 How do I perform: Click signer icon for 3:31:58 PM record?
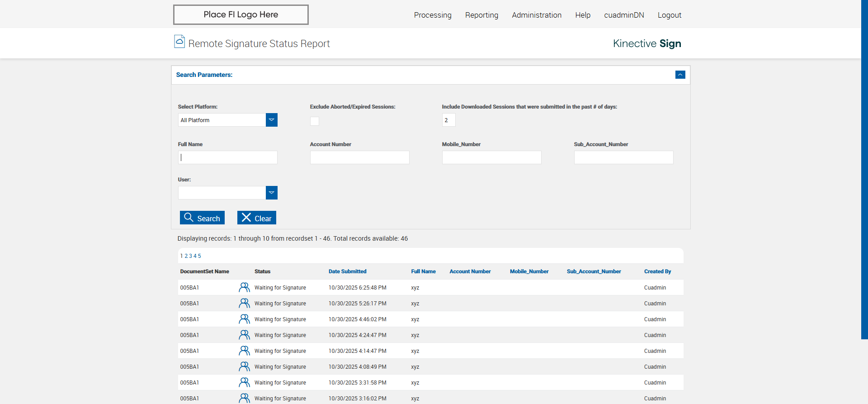(244, 382)
